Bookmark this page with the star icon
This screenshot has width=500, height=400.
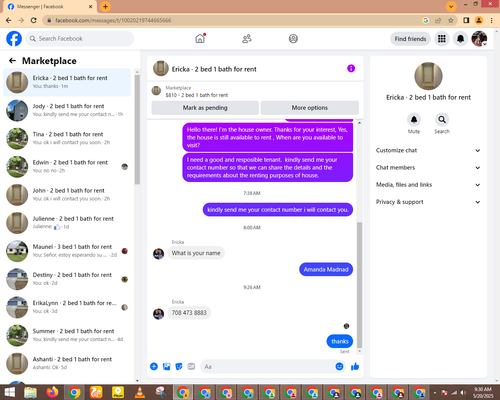451,20
